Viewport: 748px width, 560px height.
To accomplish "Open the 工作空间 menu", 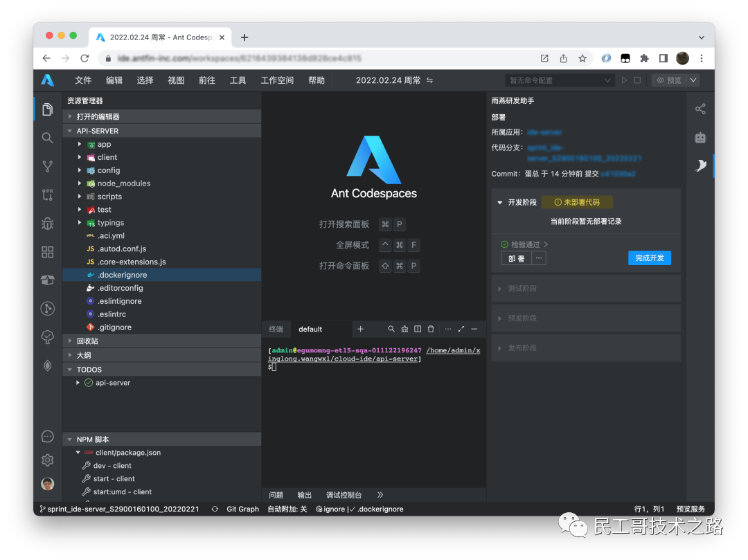I will (276, 80).
